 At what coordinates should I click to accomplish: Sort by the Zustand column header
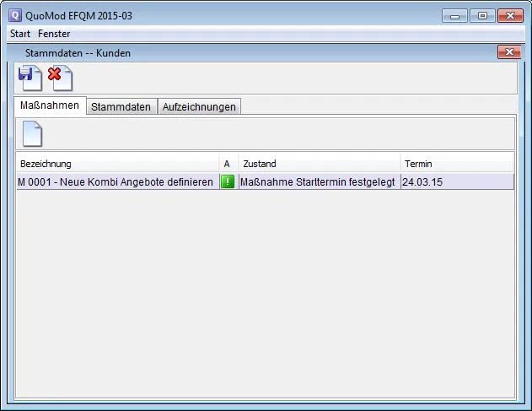tap(319, 164)
